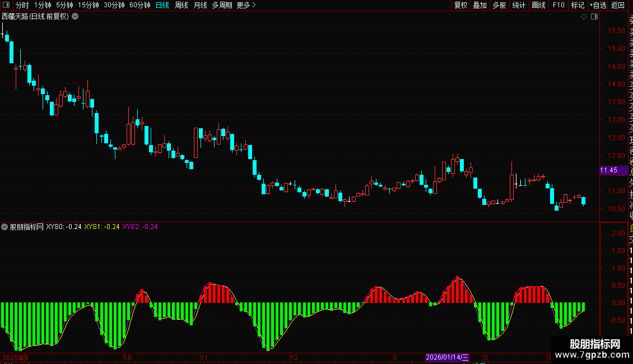Open the 画线 drawing tools

(538, 5)
